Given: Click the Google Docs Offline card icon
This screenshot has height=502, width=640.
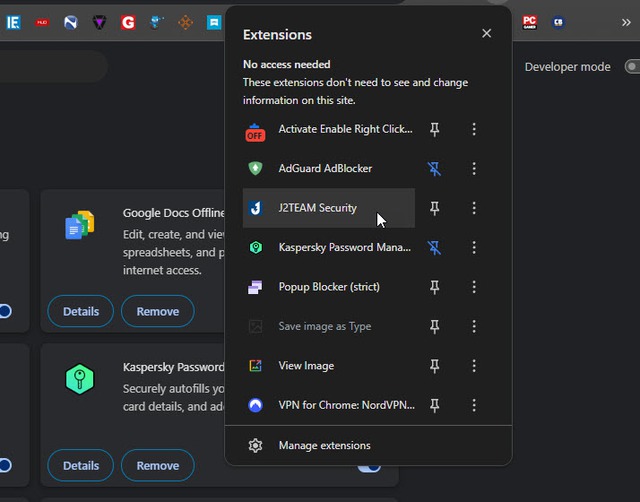Looking at the screenshot, I should [x=79, y=226].
